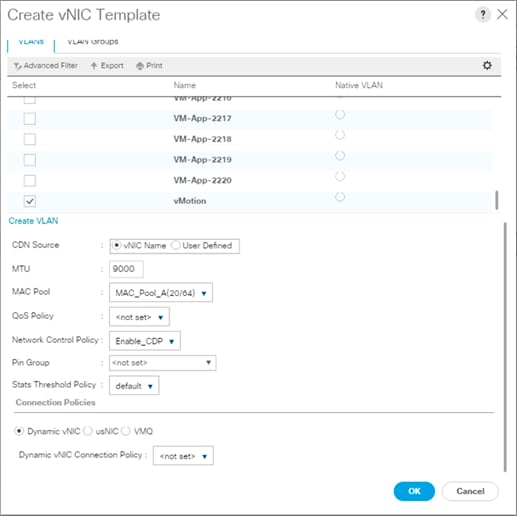Confirm with the OK button
The width and height of the screenshot is (517, 516).
click(x=414, y=491)
